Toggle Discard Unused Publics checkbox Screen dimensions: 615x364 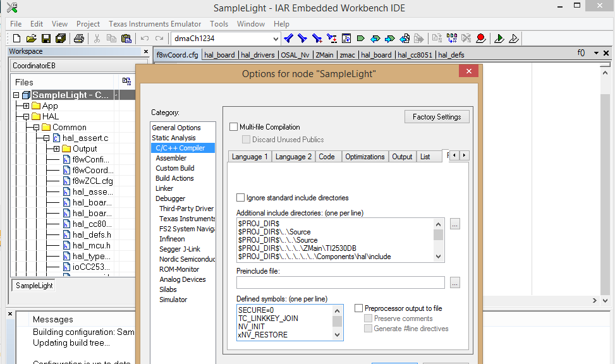(247, 139)
